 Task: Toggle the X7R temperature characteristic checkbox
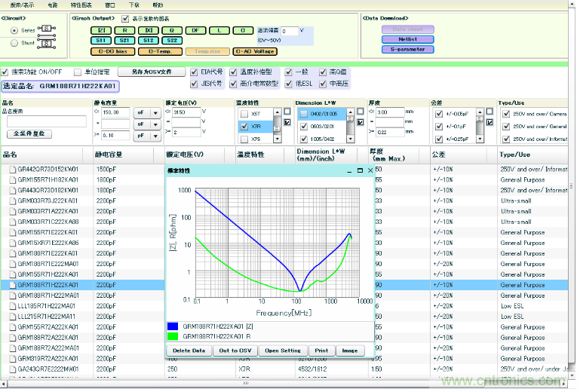244,127
